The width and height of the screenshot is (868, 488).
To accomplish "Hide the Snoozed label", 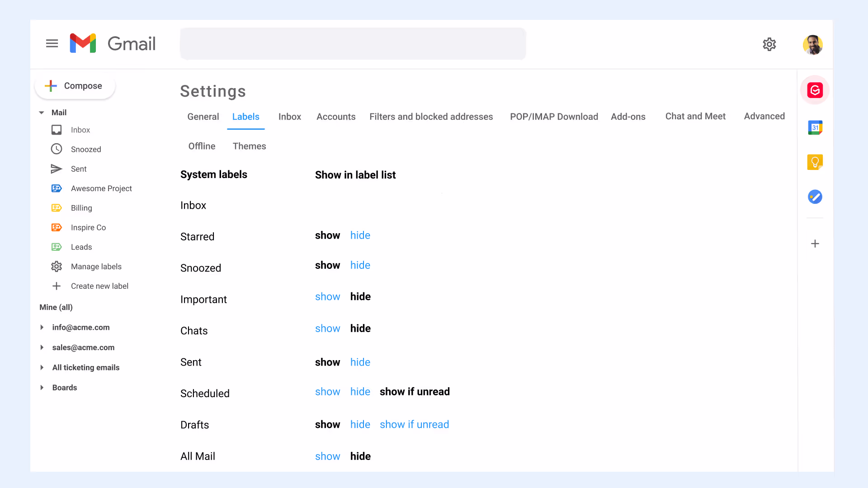I will click(360, 265).
